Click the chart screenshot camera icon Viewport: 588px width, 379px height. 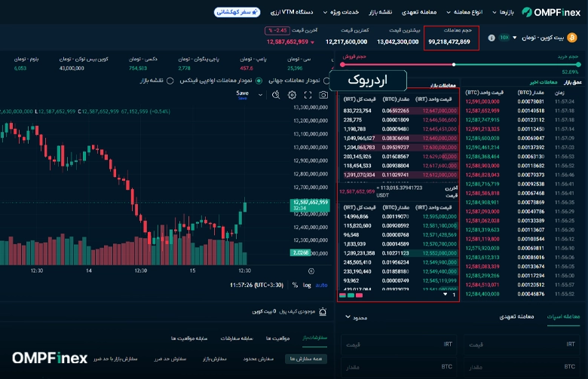point(323,95)
